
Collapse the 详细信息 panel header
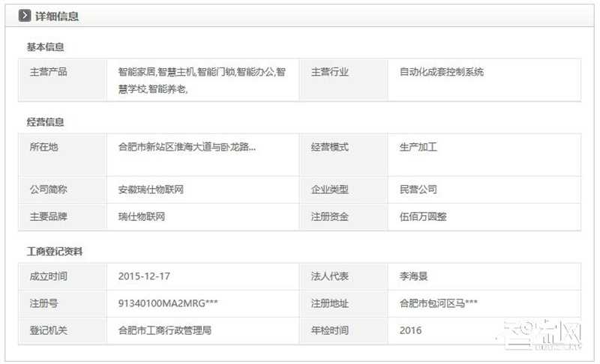coord(57,16)
